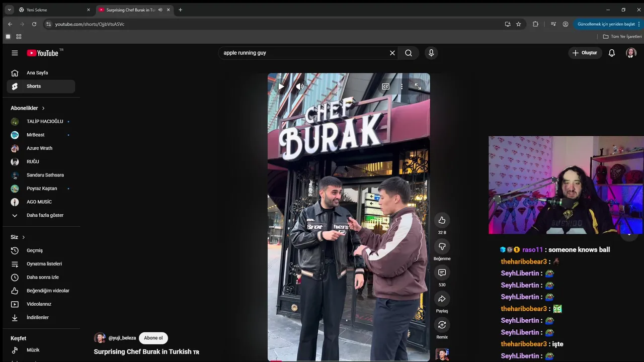Open Azure Wrath channel
The image size is (644, 362).
pos(41,148)
